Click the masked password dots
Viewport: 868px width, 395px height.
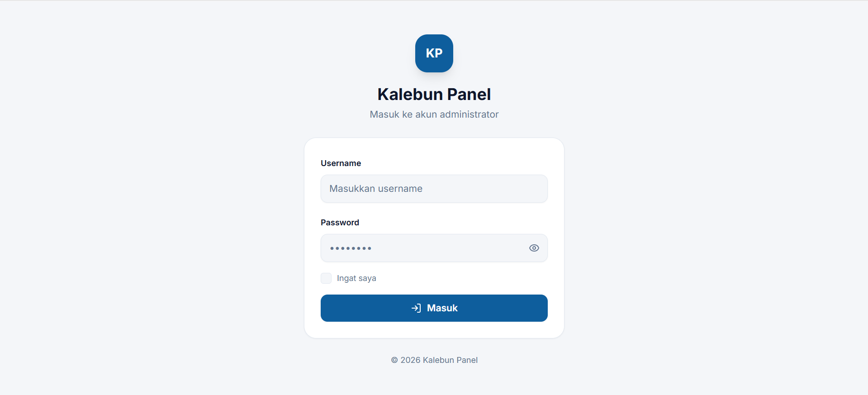click(351, 248)
